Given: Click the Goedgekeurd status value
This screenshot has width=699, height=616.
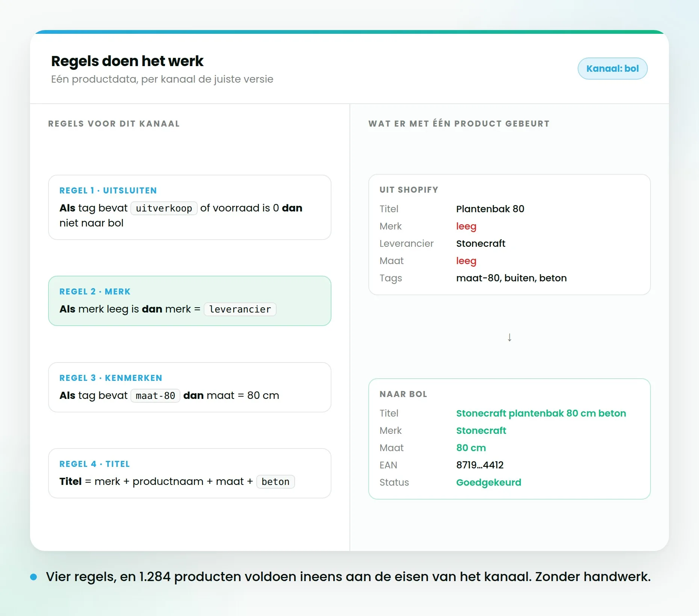Looking at the screenshot, I should [489, 482].
